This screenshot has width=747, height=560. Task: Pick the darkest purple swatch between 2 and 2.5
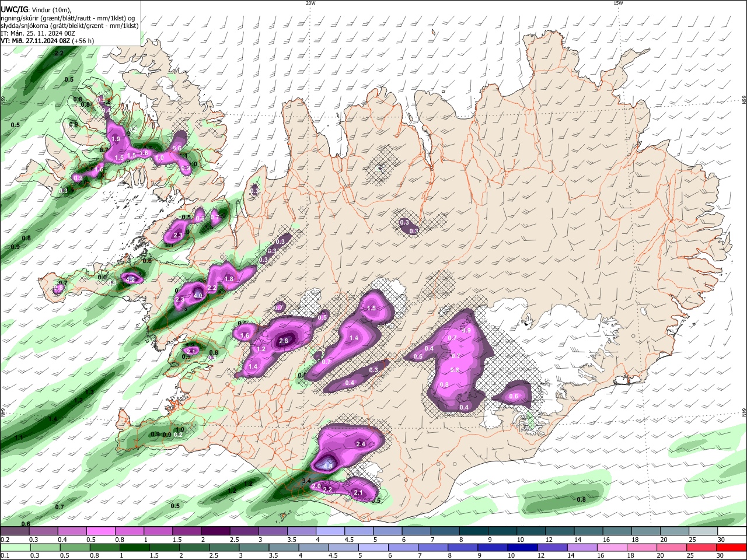point(215,531)
